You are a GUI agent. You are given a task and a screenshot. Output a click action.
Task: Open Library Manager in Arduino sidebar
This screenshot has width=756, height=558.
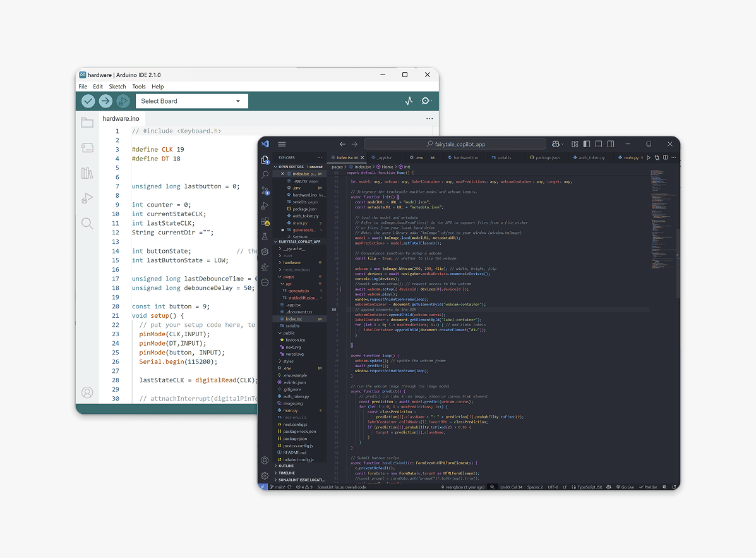click(x=87, y=173)
